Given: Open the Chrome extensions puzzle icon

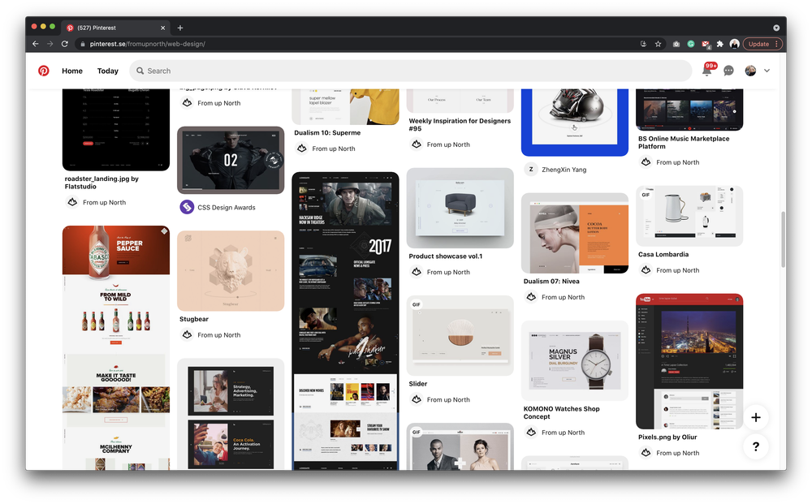Looking at the screenshot, I should pyautogui.click(x=719, y=44).
